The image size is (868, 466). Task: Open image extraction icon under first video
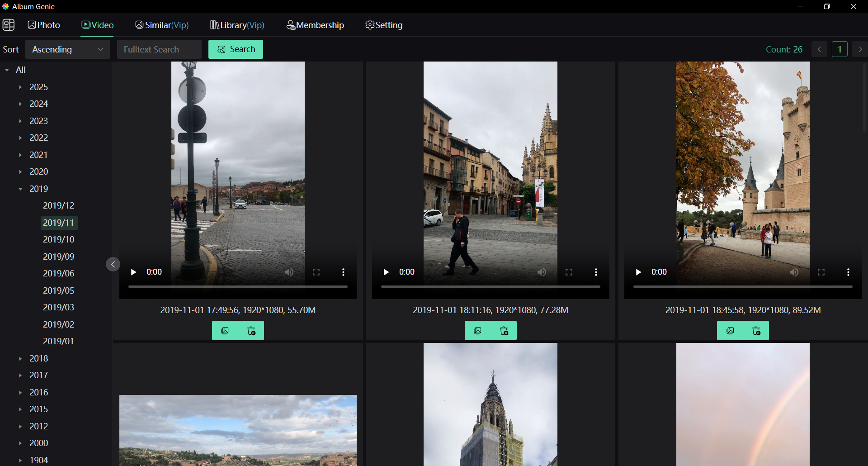tap(225, 330)
